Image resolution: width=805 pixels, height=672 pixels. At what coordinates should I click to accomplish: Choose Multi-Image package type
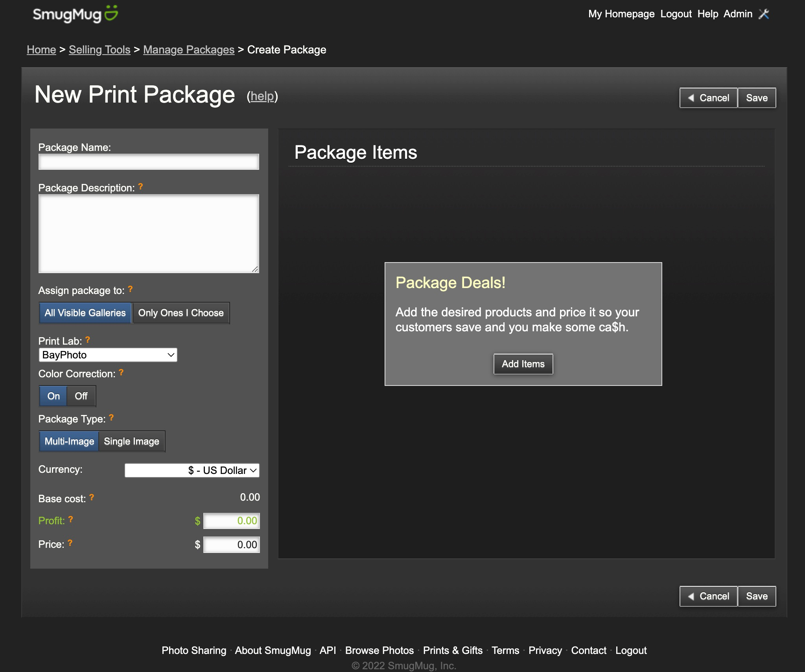point(69,441)
